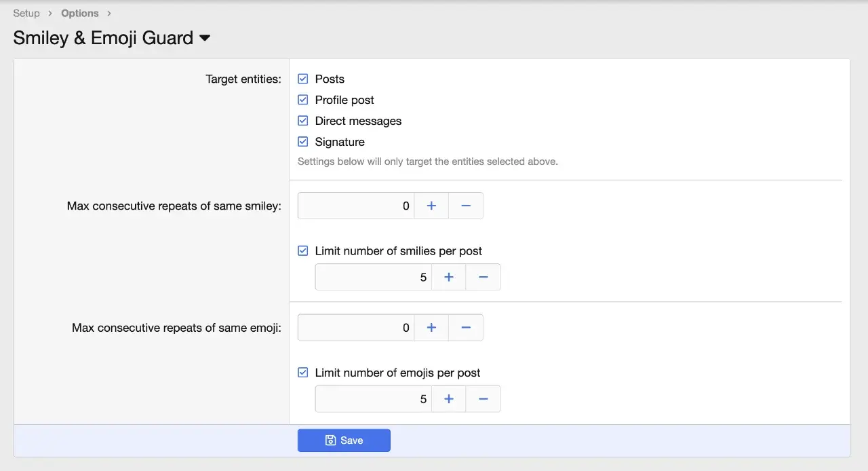Focus the max consecutive smiley repeats field
Viewport: 868px width, 471px height.
point(355,206)
